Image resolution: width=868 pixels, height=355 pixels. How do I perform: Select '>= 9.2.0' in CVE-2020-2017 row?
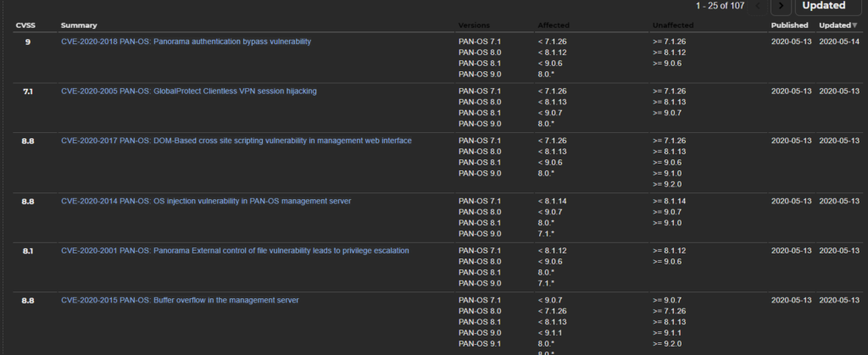pyautogui.click(x=667, y=184)
